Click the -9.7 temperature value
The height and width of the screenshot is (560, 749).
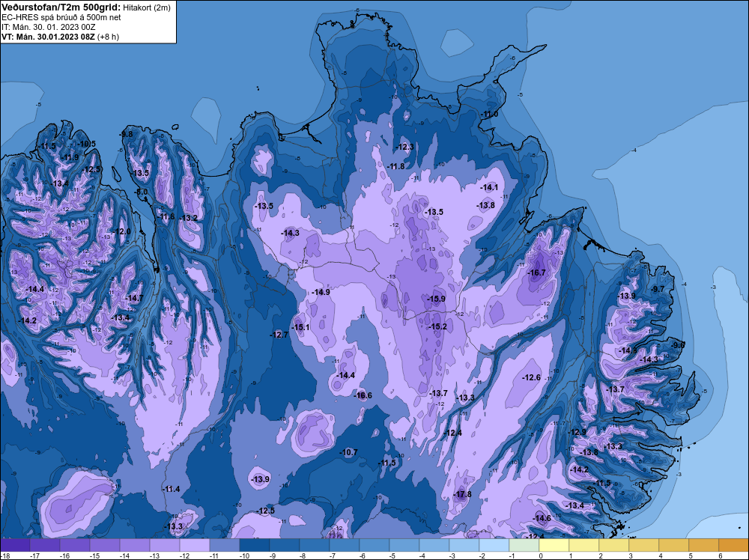[658, 289]
